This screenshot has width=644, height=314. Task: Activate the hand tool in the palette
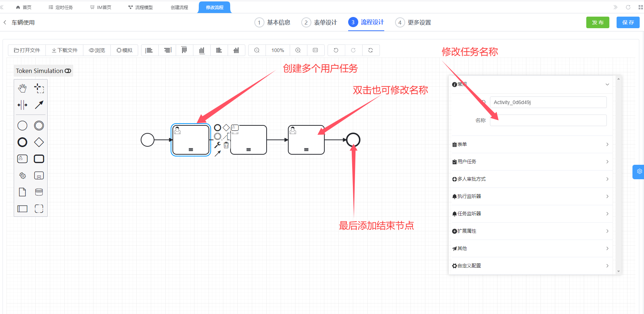(22, 88)
